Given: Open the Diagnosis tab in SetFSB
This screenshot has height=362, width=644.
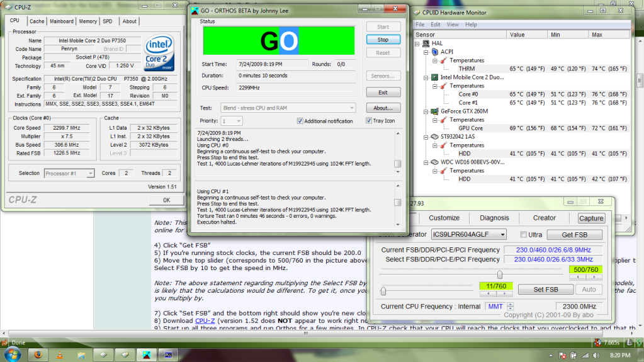Looking at the screenshot, I should pos(494,218).
